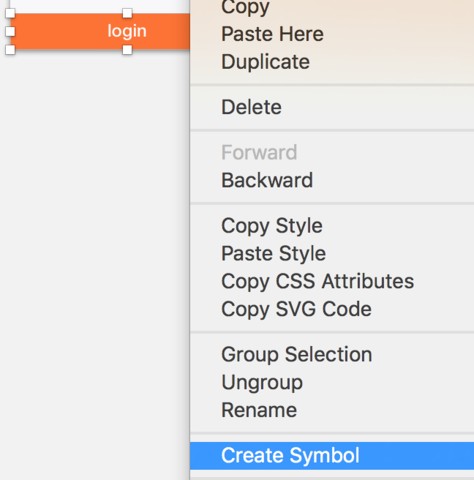Viewport: 474px width, 480px height.
Task: Click the top-left selection handle
Action: point(10,13)
